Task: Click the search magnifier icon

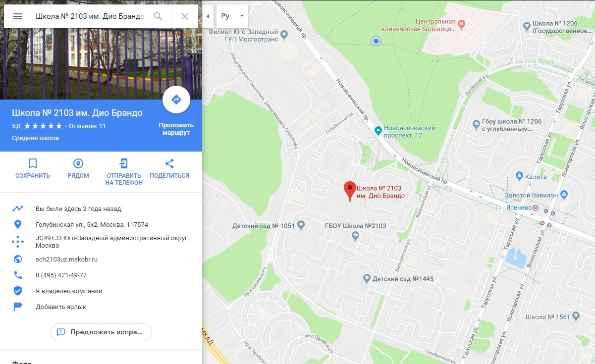Action: coord(158,16)
